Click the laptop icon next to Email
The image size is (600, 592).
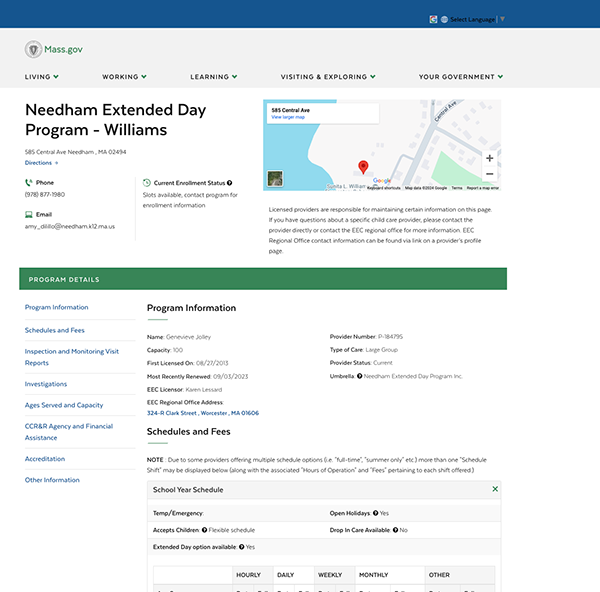click(x=28, y=214)
